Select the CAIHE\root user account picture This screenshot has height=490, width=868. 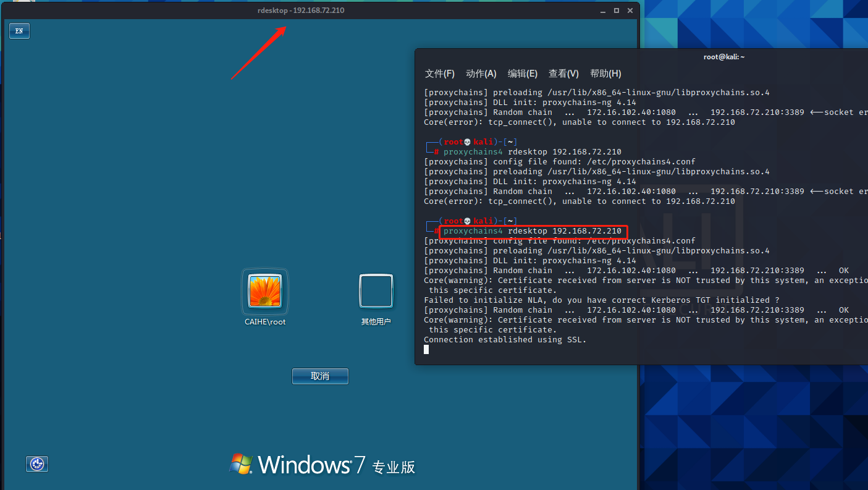(264, 291)
